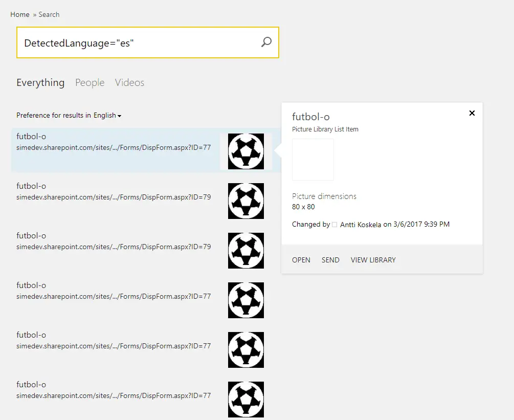Switch to the People tab
The image size is (514, 420).
click(90, 83)
